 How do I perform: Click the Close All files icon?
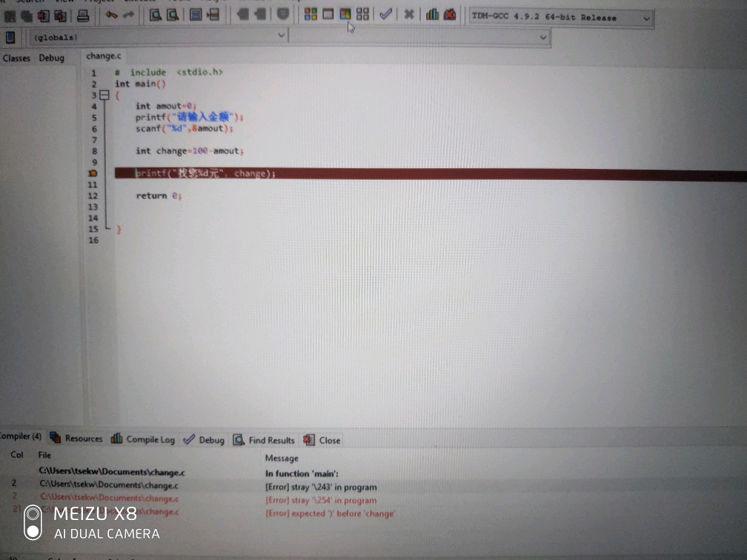pos(61,16)
